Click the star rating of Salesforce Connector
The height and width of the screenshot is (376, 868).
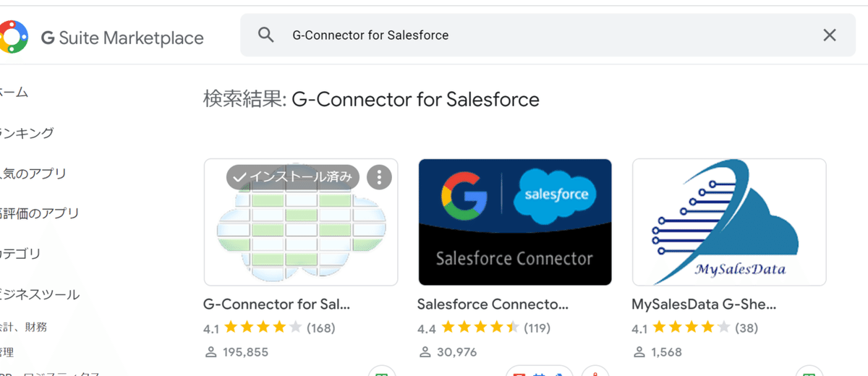pyautogui.click(x=480, y=328)
